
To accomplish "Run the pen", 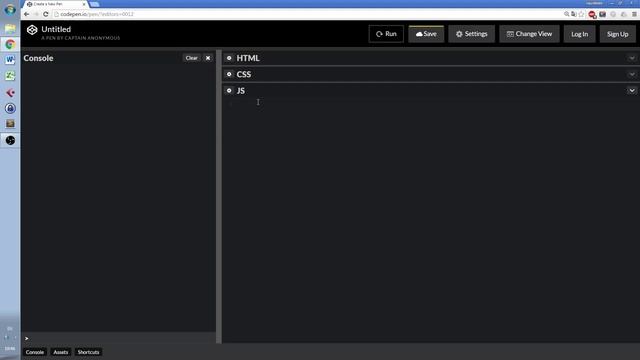I will point(386,34).
